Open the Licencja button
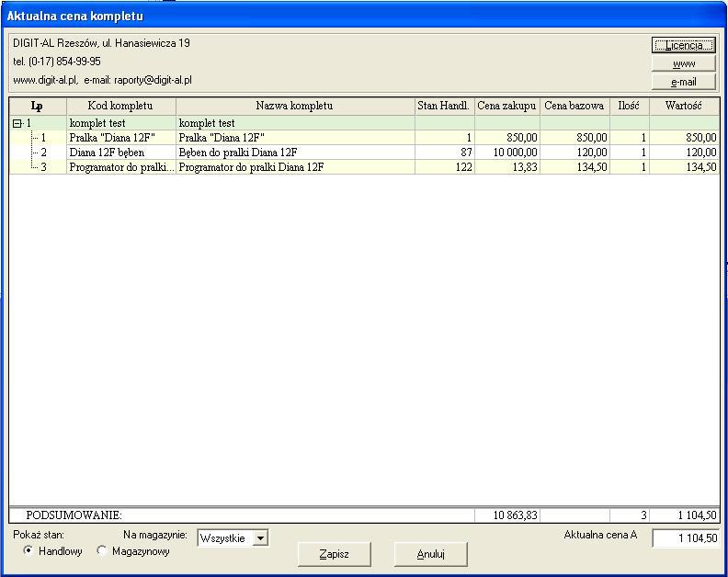Image resolution: width=728 pixels, height=577 pixels. [x=683, y=45]
